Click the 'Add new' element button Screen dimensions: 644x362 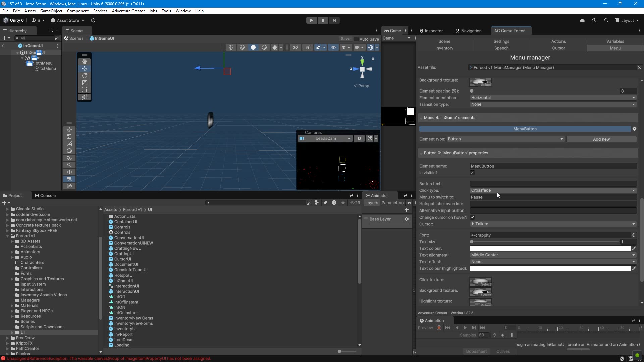click(x=601, y=139)
